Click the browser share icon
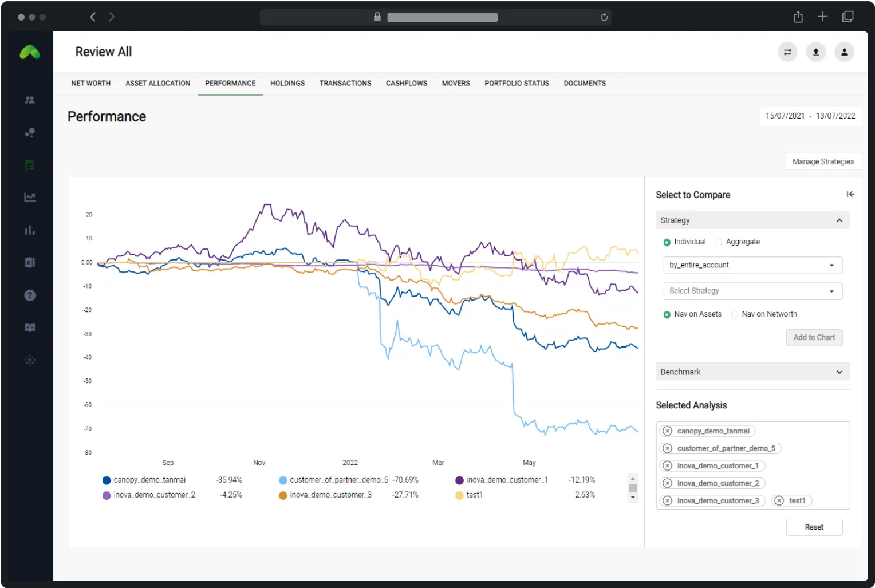This screenshot has width=875, height=588. click(798, 17)
